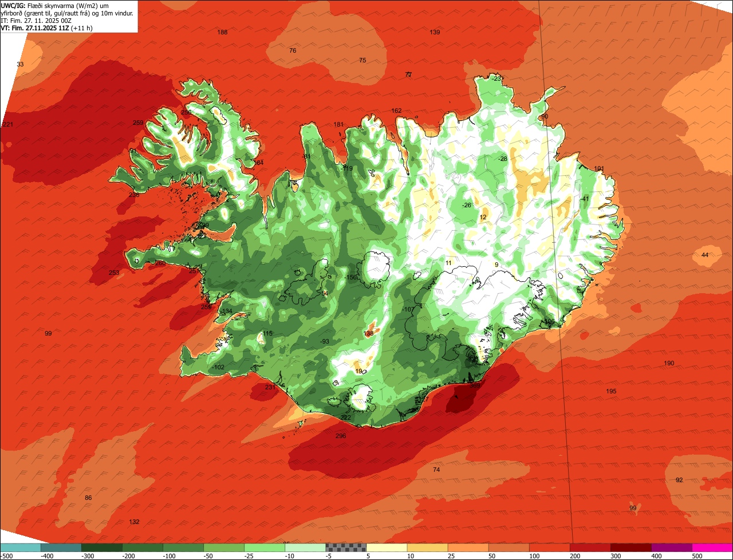Image resolution: width=733 pixels, height=560 pixels.
Task: Click the purple 400 to 500 legend swatch
Action: [672, 547]
